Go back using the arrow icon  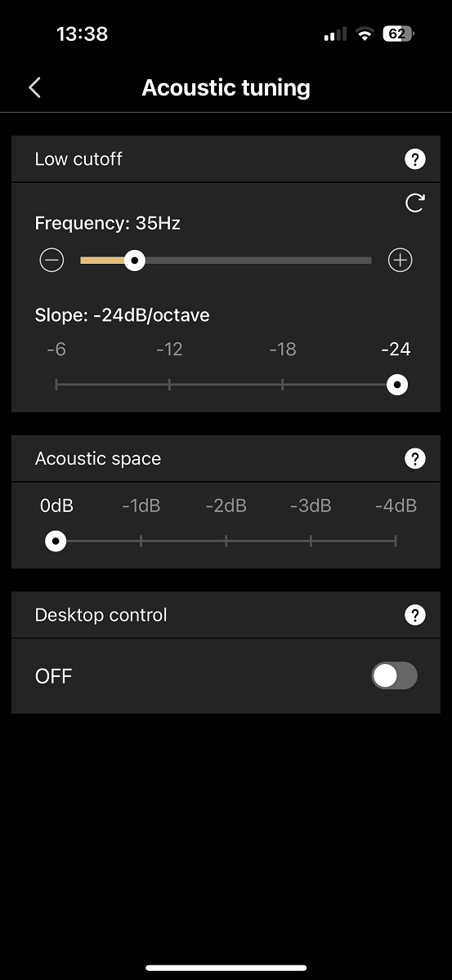click(x=34, y=87)
